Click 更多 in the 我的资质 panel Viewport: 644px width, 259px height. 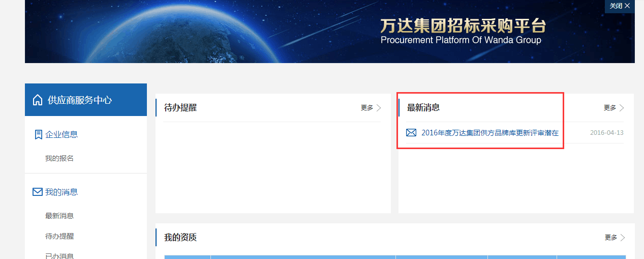click(x=611, y=238)
